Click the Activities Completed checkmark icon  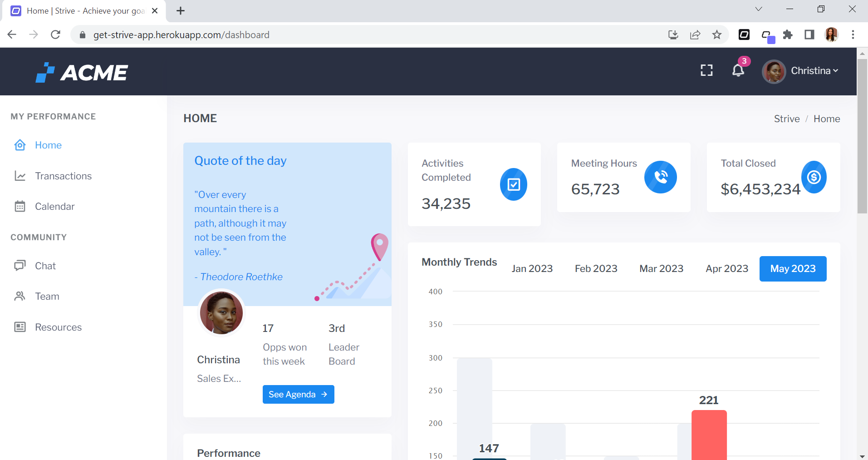pyautogui.click(x=513, y=184)
